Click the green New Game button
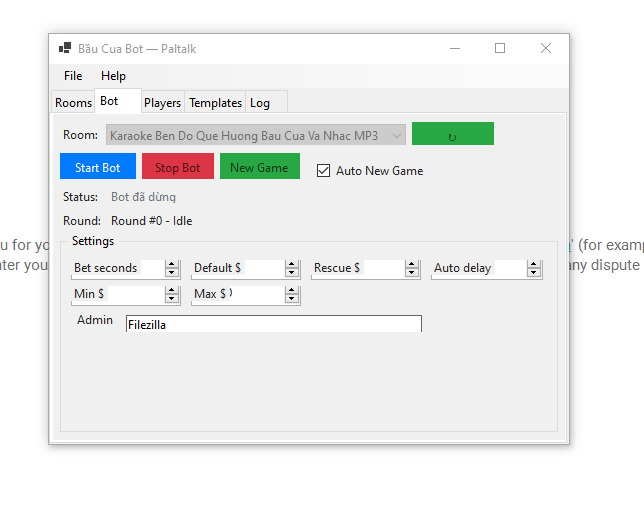Viewport: 644px width, 505px height. tap(260, 166)
